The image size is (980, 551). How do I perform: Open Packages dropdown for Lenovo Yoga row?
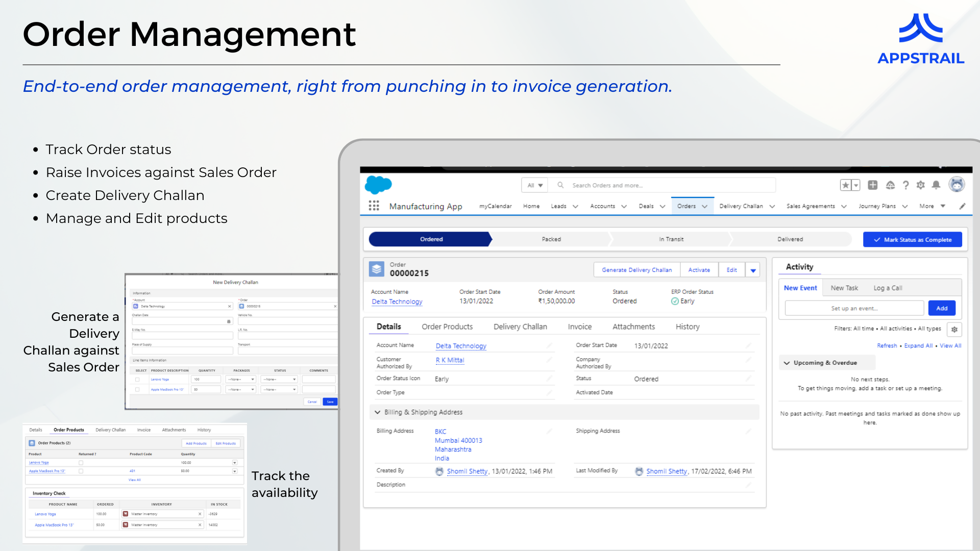[241, 380]
